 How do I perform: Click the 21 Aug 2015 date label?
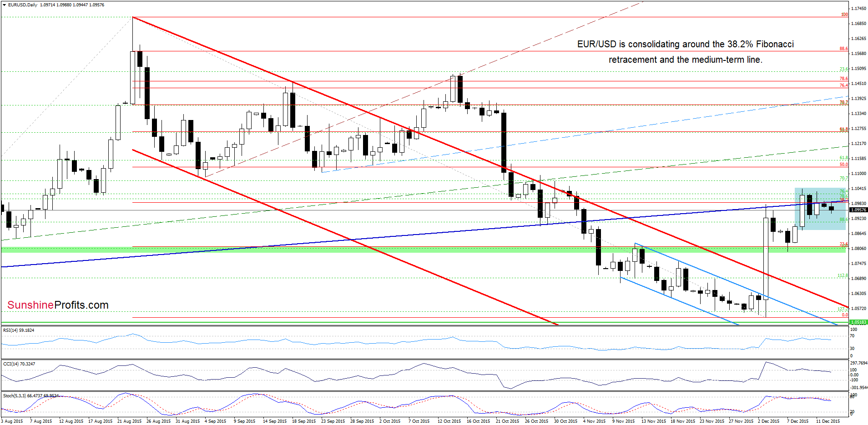(x=130, y=421)
